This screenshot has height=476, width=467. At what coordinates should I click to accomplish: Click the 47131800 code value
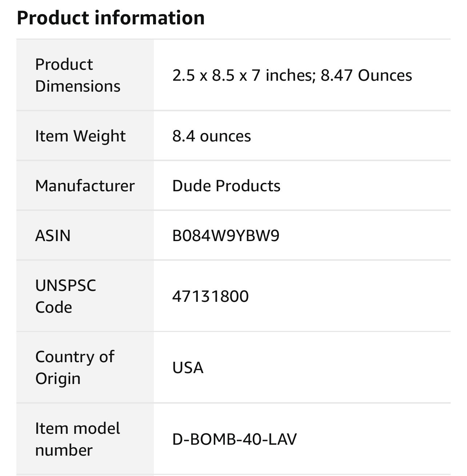[211, 296]
